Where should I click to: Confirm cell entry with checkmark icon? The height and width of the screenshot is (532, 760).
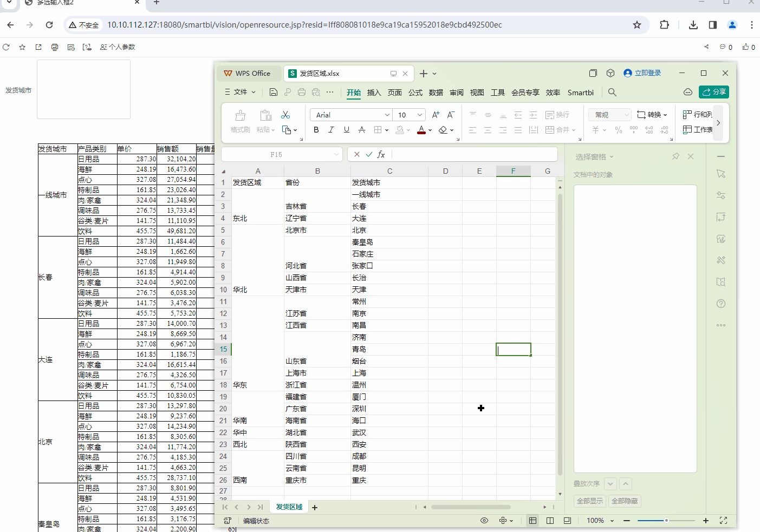(x=369, y=154)
